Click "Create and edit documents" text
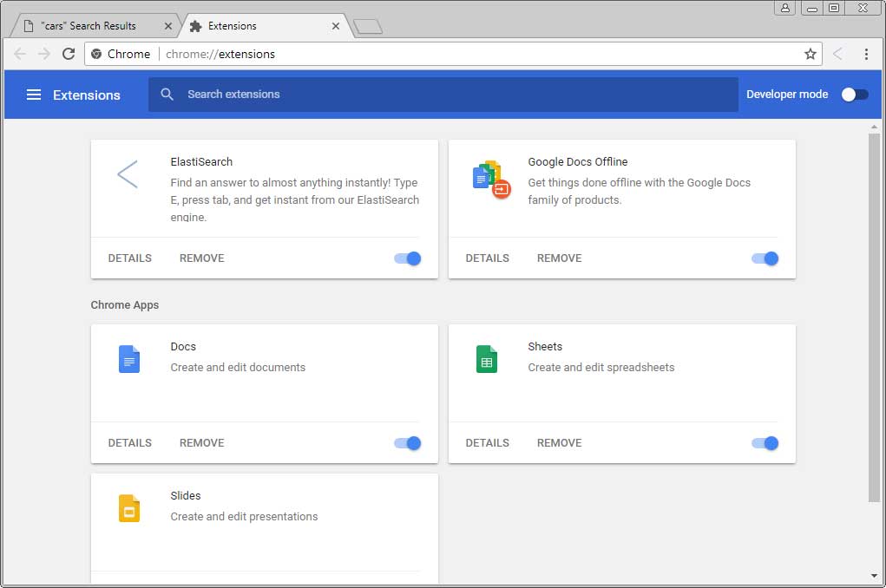Image resolution: width=886 pixels, height=588 pixels. [x=238, y=367]
